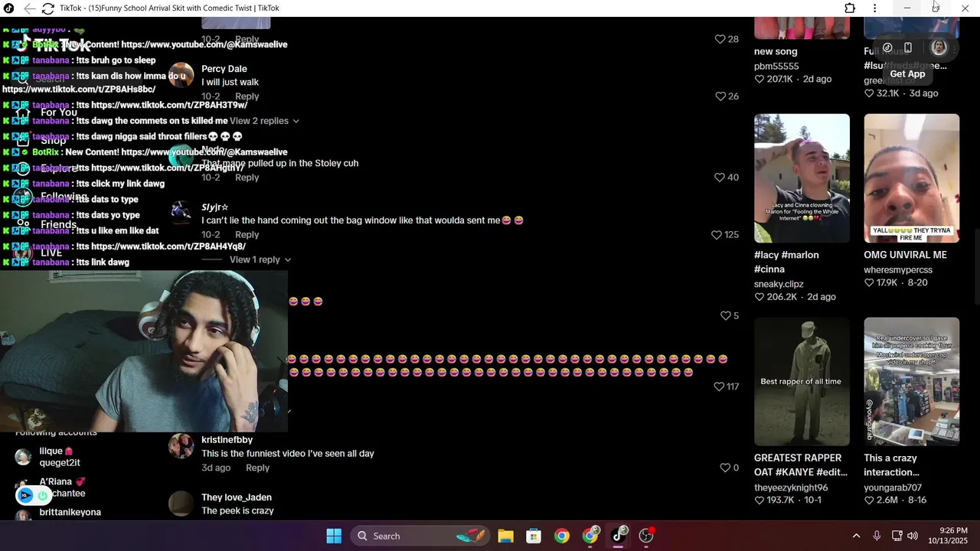Click the 'new song' video title
The height and width of the screenshot is (551, 980).
point(776,51)
